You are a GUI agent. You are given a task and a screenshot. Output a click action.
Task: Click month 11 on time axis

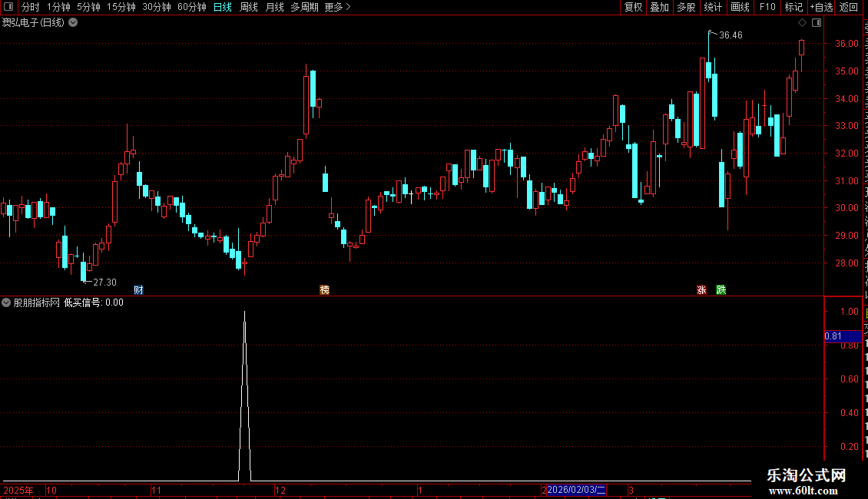pyautogui.click(x=156, y=491)
